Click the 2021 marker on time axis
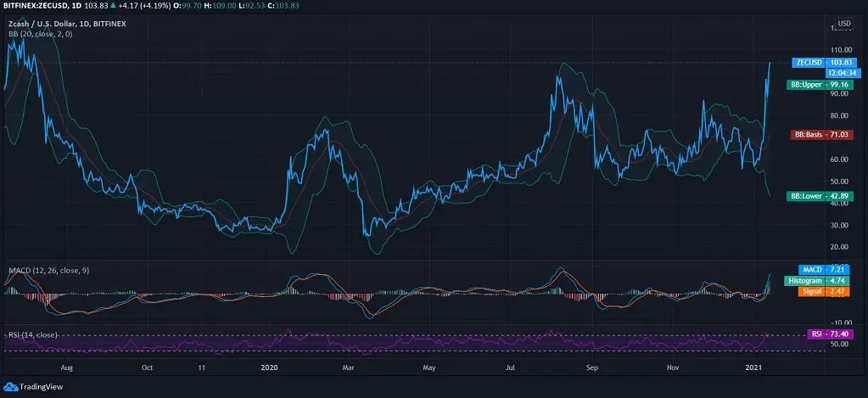Image resolution: width=868 pixels, height=398 pixels. tap(754, 368)
